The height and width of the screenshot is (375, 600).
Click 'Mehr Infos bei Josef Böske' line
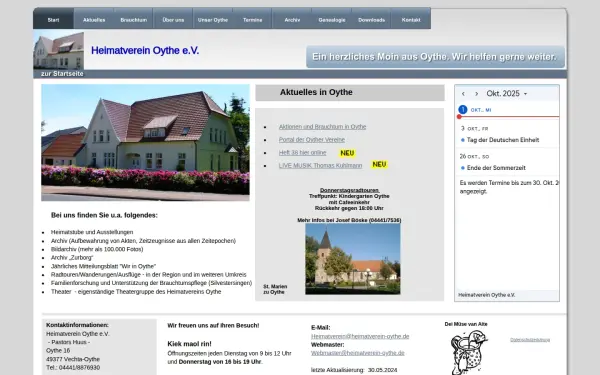click(x=349, y=220)
